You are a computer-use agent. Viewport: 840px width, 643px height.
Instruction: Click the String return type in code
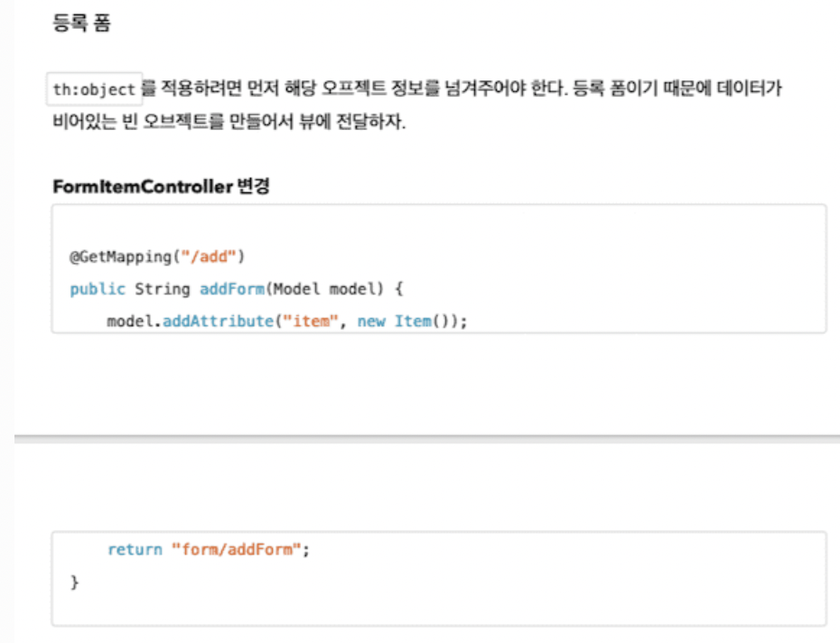click(163, 289)
